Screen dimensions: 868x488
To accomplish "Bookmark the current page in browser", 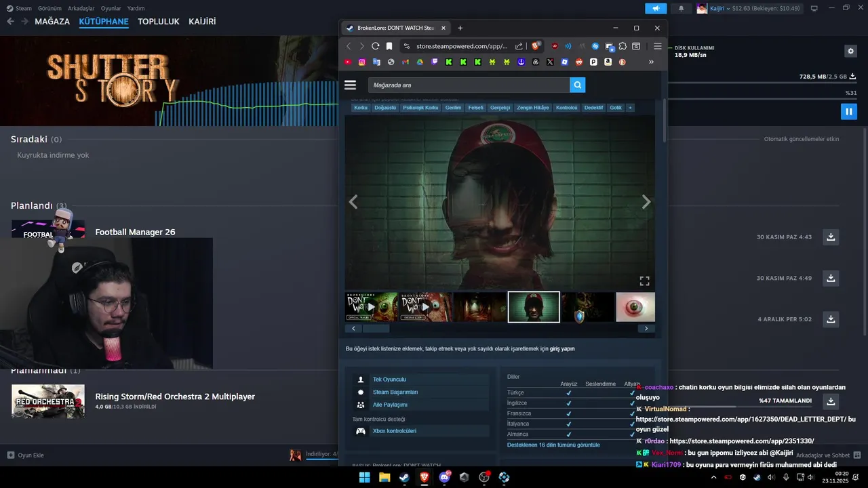I will [389, 46].
